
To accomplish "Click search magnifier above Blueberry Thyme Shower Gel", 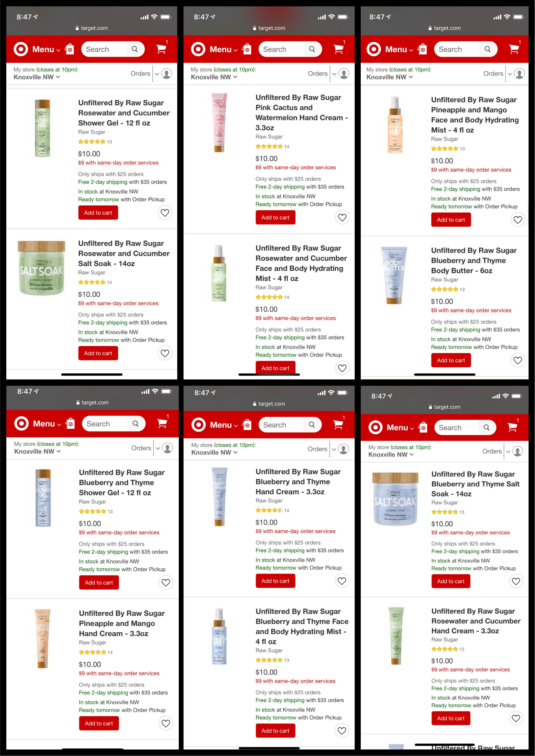I will click(135, 423).
